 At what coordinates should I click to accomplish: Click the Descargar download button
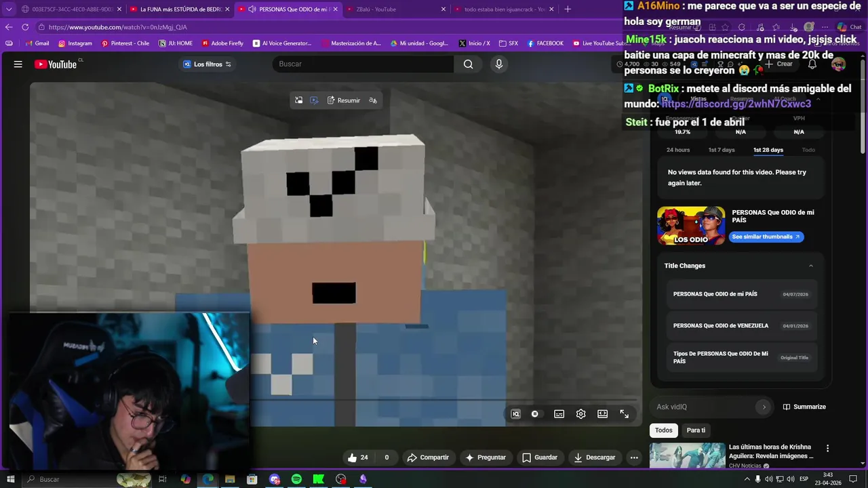click(x=594, y=457)
